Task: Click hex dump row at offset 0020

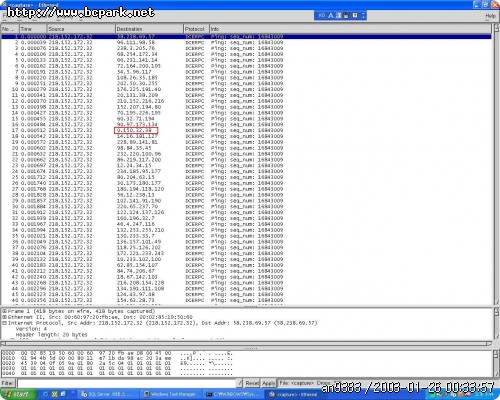Action: pyautogui.click(x=117, y=363)
